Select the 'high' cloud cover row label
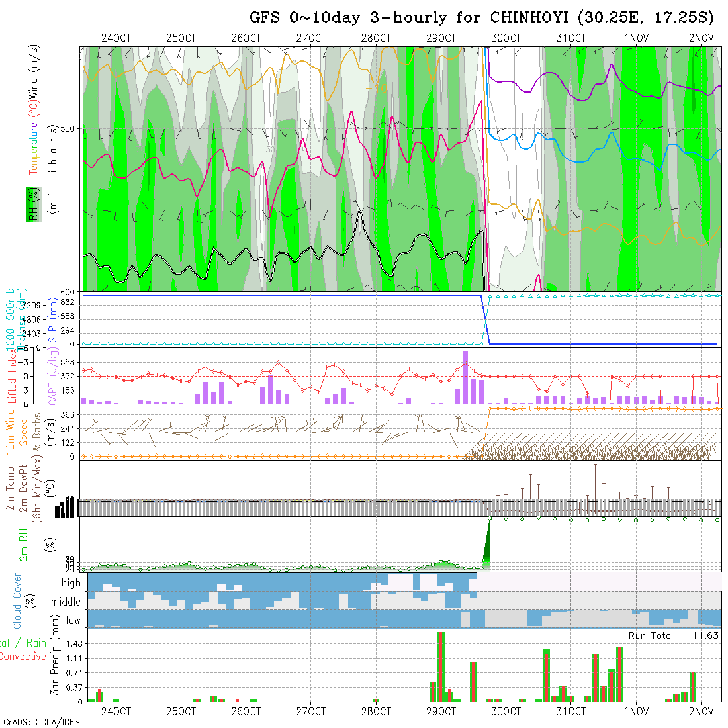This screenshot has height=728, width=728. pyautogui.click(x=71, y=583)
